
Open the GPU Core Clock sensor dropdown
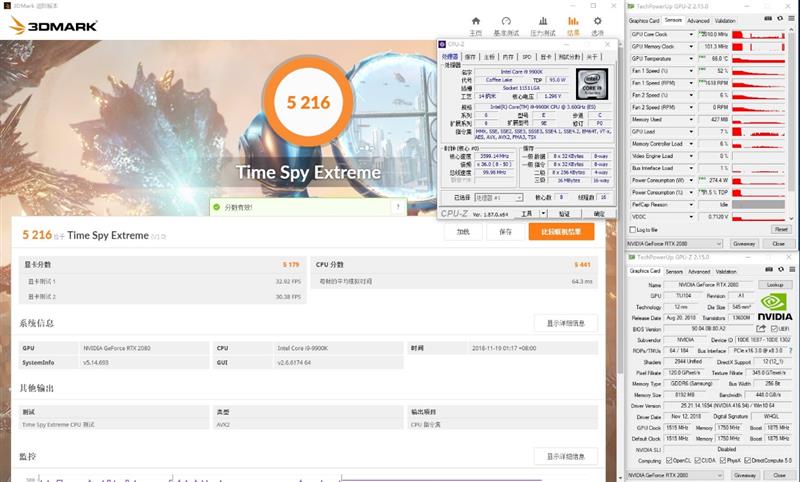(x=691, y=35)
